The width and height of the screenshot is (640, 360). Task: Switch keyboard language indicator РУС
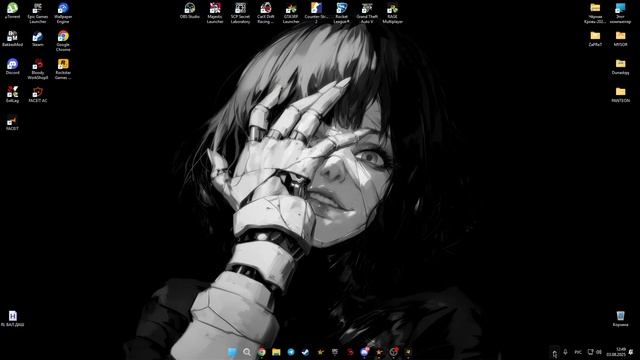[x=578, y=352]
